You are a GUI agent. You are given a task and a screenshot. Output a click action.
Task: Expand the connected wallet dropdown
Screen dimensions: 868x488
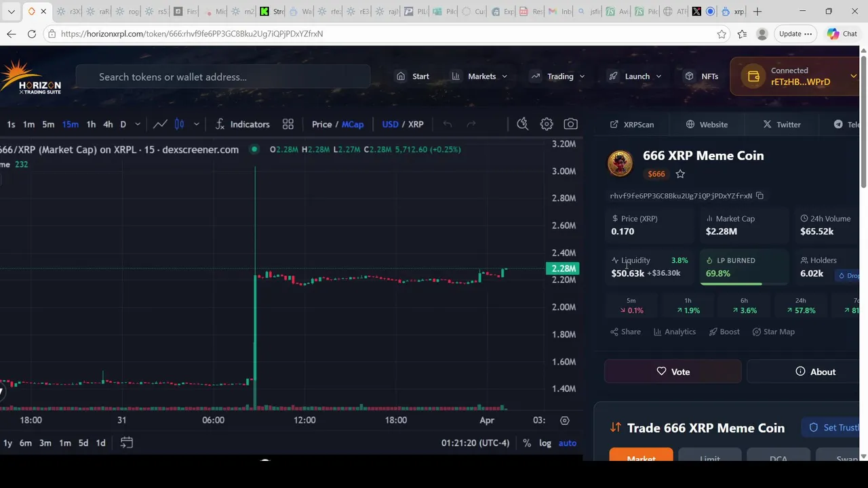853,77
